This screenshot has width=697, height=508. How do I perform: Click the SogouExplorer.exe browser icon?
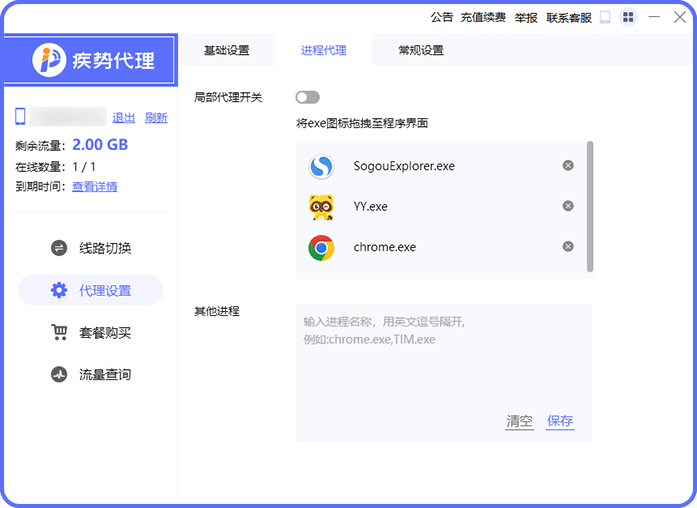coord(321,166)
